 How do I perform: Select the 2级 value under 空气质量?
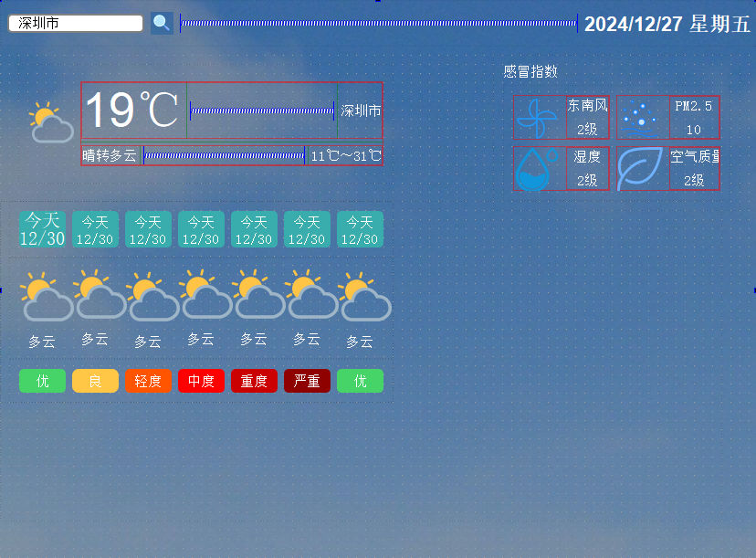pyautogui.click(x=694, y=181)
